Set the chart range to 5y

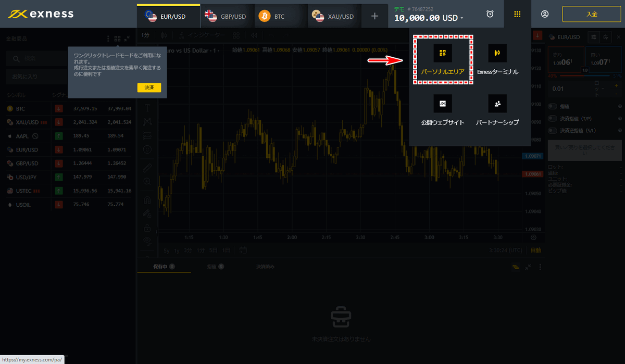point(167,250)
